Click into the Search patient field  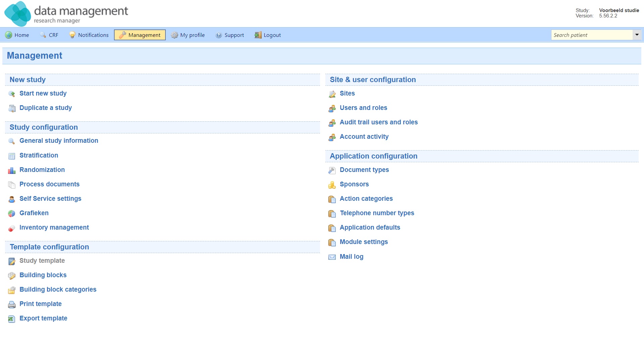tap(592, 35)
